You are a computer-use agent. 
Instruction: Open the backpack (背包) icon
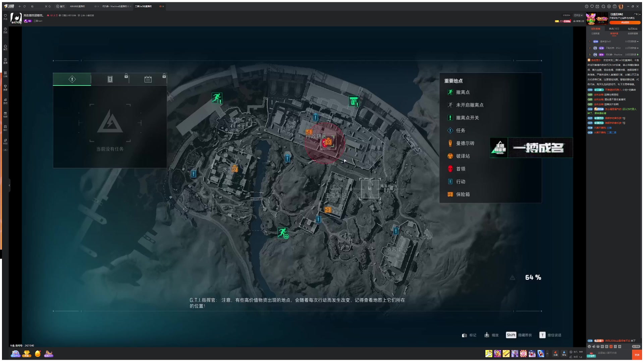click(x=564, y=354)
